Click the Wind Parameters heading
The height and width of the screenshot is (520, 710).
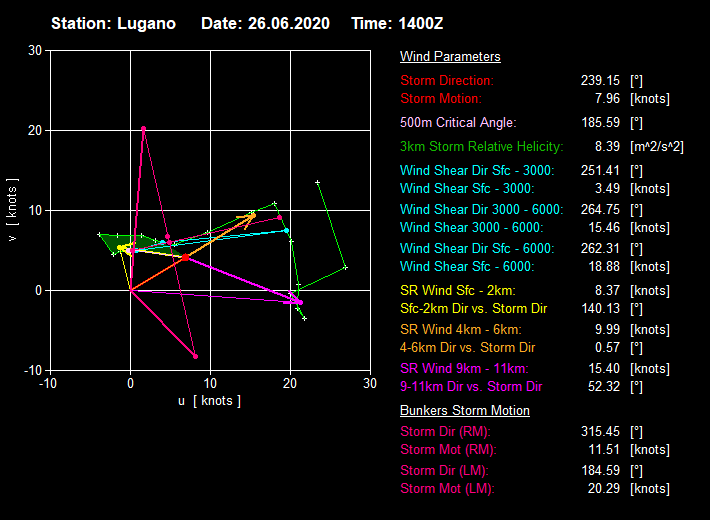pyautogui.click(x=450, y=57)
